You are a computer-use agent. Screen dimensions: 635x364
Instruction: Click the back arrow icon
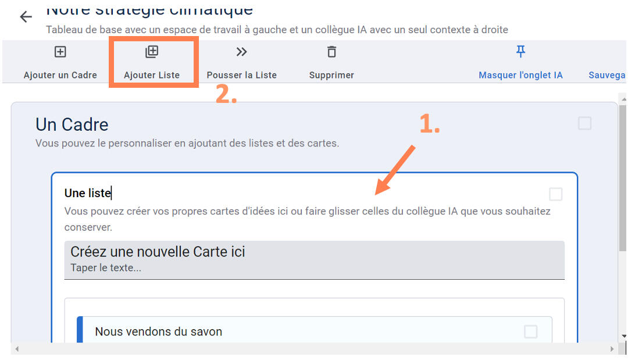coord(26,17)
